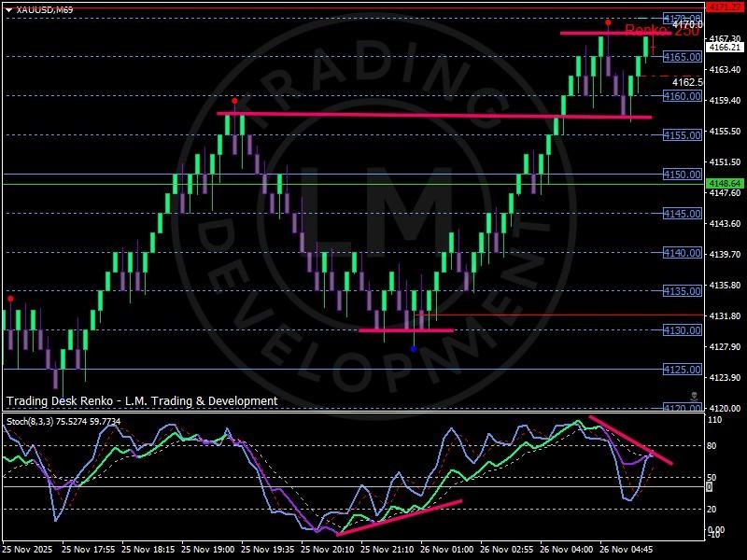Open the chart dropdown triangle beside XAUUSD,M69
The image size is (747, 560).
pyautogui.click(x=7, y=9)
